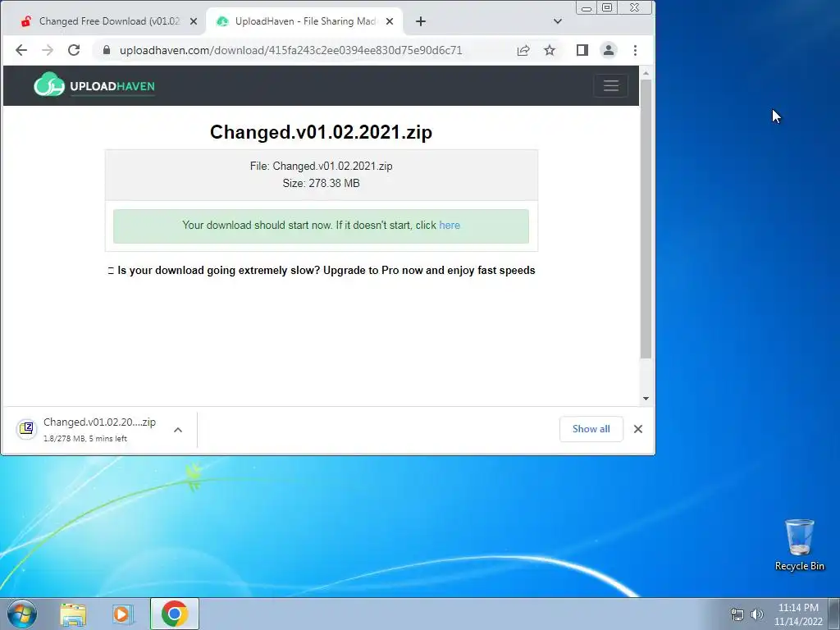Click Show all downloads button
This screenshot has height=630, width=840.
[x=591, y=429]
